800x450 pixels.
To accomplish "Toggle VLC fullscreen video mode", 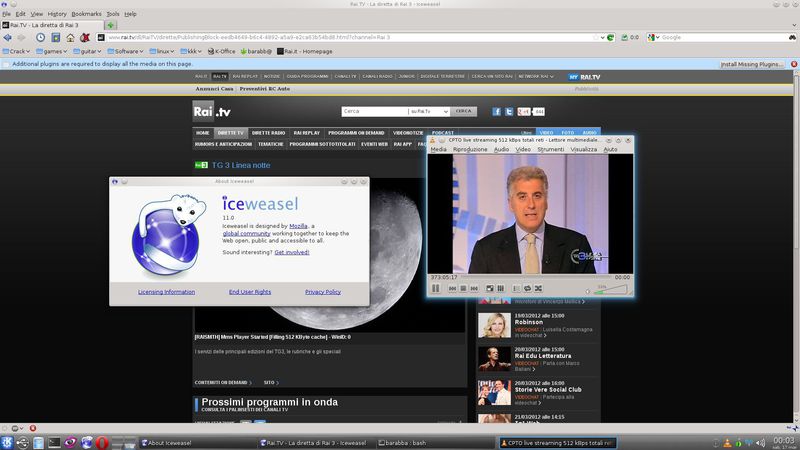I will tap(489, 288).
